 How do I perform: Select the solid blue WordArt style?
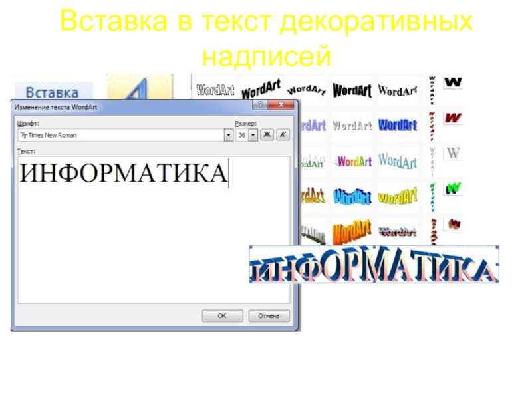tap(397, 125)
